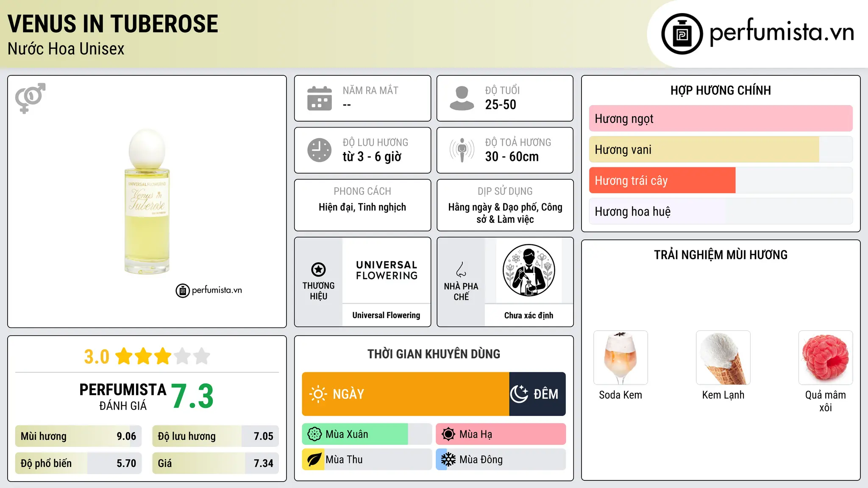Screen dimensions: 868x488
Task: Select the NGÀY daytime bar
Action: [x=406, y=394]
